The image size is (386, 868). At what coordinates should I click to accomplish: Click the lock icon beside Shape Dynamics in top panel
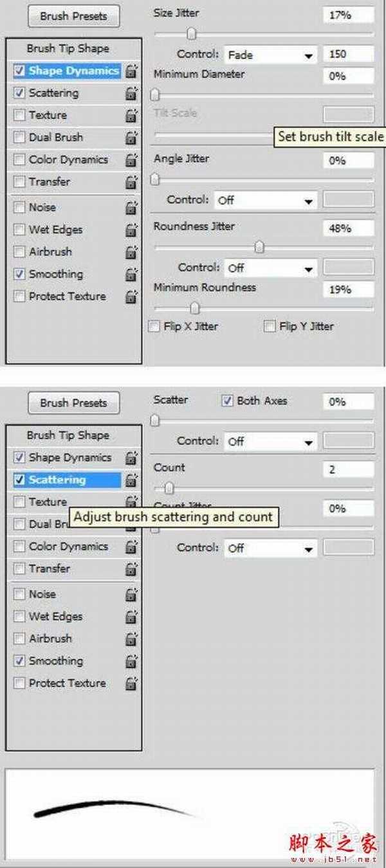(132, 71)
